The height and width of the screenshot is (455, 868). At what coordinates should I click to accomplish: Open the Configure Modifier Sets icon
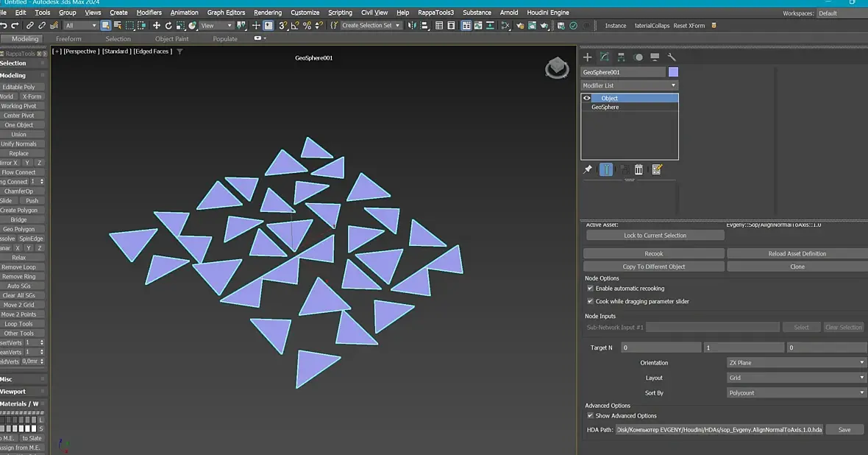pyautogui.click(x=656, y=170)
